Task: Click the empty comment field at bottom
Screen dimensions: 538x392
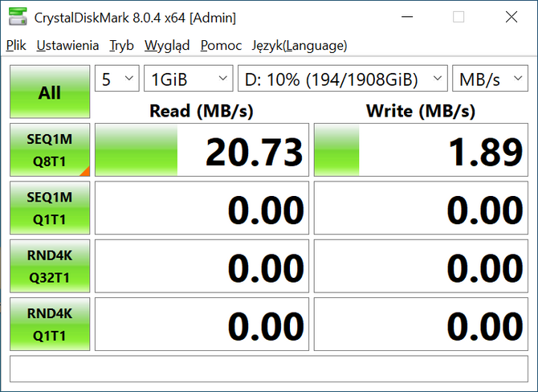Action: pos(269,369)
